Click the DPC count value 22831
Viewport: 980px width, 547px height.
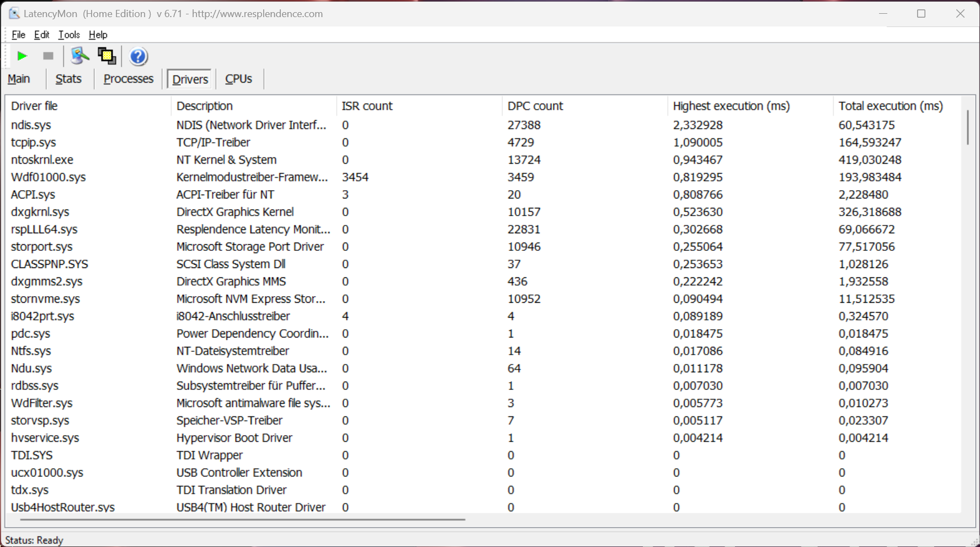tap(524, 229)
